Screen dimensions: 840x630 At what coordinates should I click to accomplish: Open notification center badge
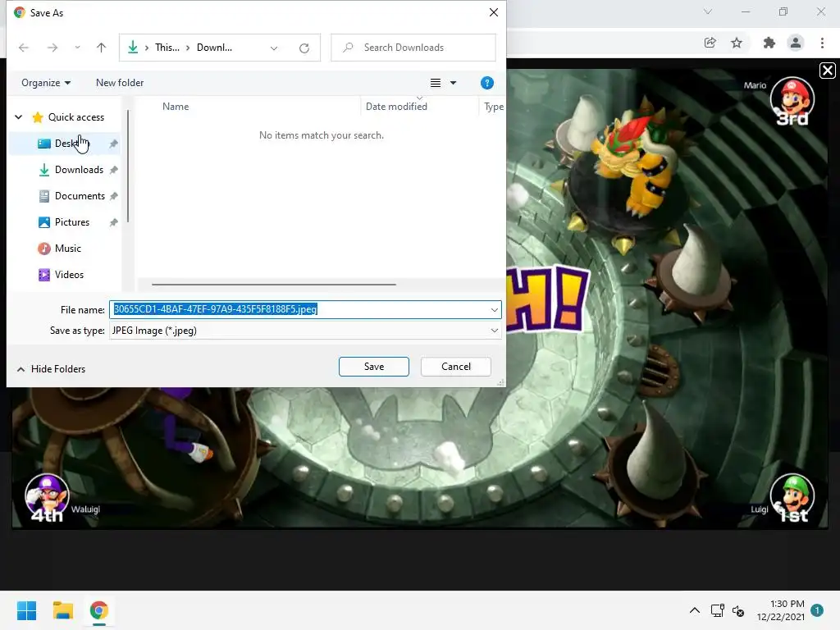[816, 610]
